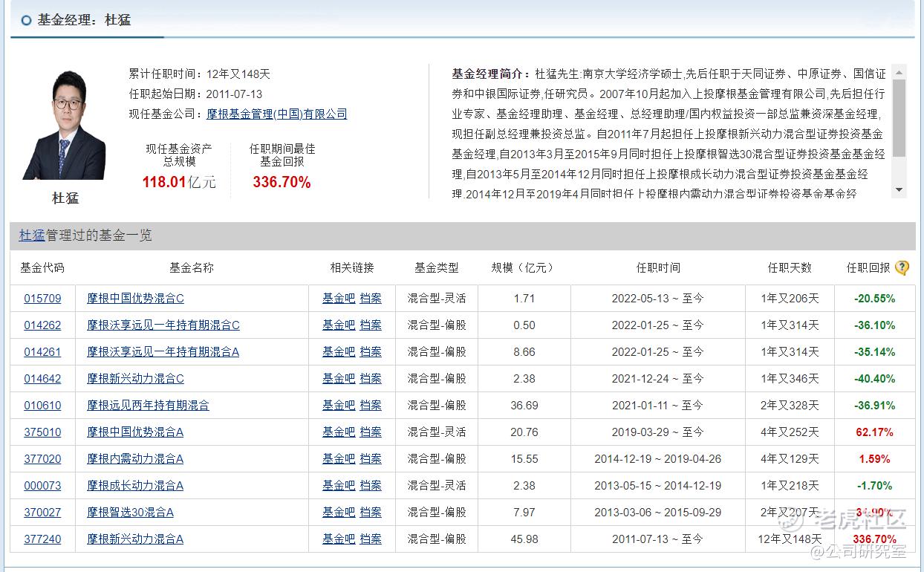Open 档案 for fund 375010
The image size is (924, 572).
(371, 432)
